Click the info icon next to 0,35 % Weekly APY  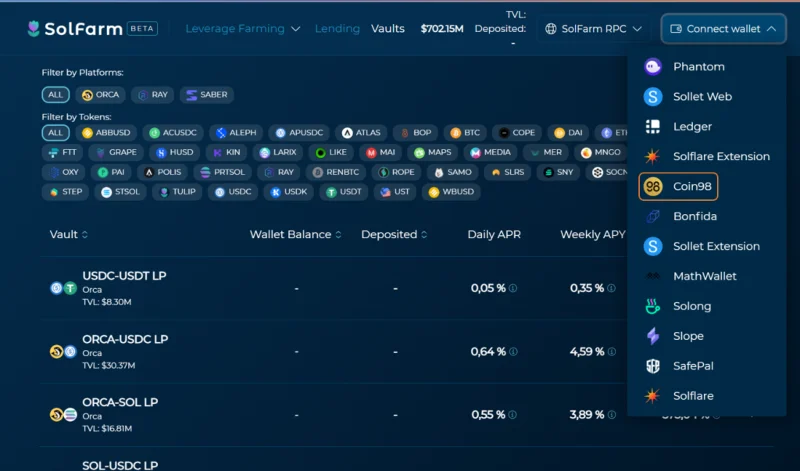[x=611, y=288]
